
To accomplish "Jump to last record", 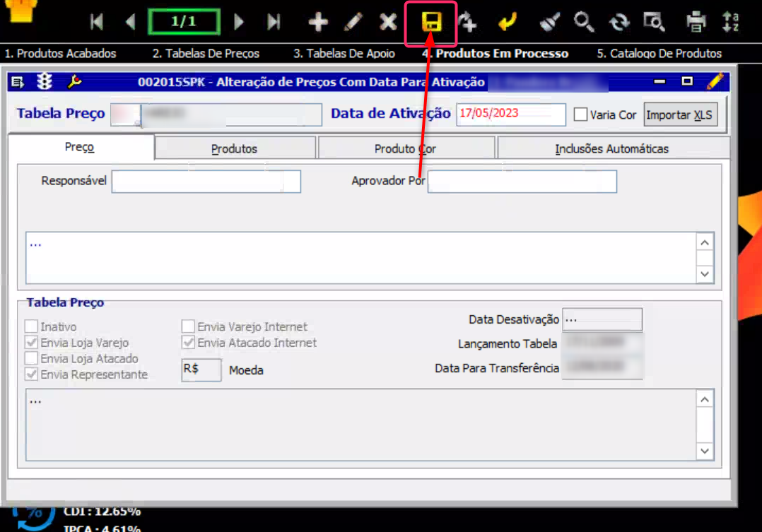I will (274, 22).
